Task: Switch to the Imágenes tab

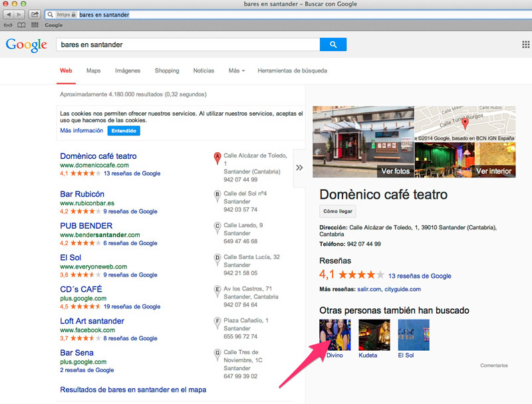Action: (x=128, y=70)
